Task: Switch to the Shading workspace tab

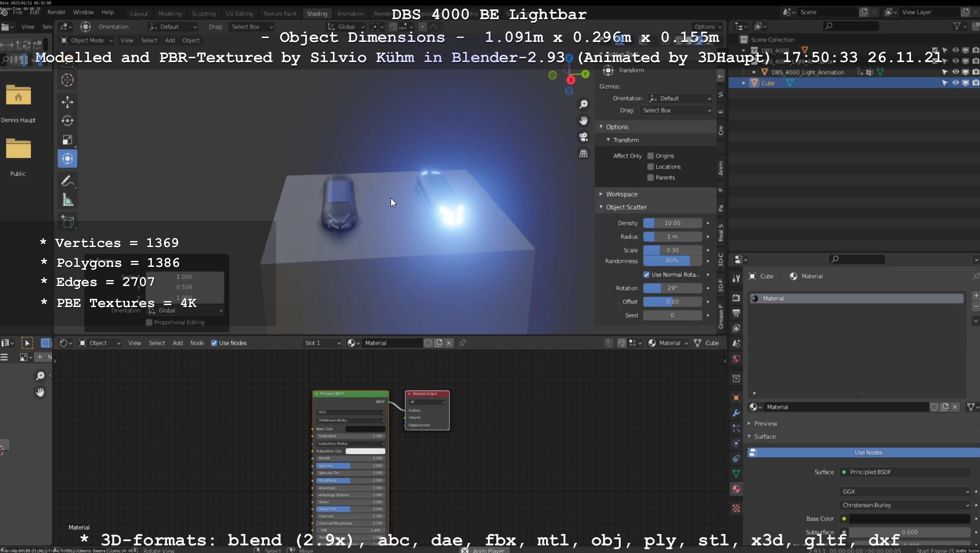Action: (x=317, y=14)
